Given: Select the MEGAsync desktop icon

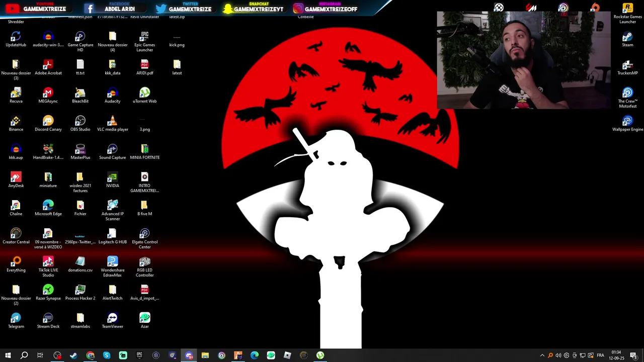Looking at the screenshot, I should [48, 96].
